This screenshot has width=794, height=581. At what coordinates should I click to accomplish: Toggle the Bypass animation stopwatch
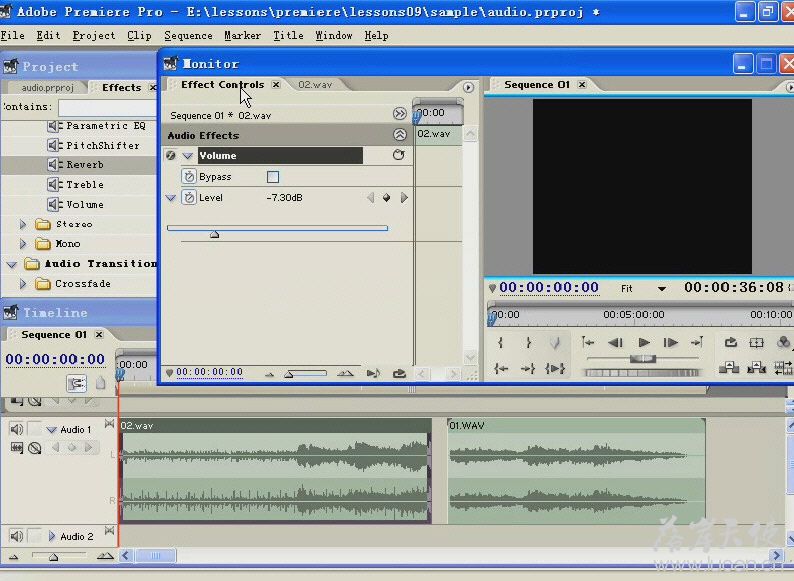(x=189, y=176)
